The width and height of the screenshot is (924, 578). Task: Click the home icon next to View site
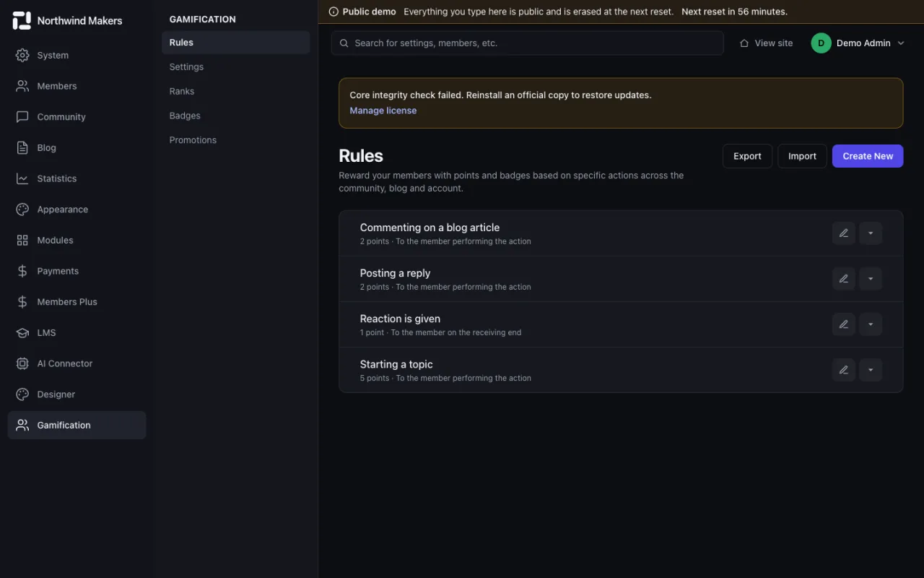click(744, 43)
